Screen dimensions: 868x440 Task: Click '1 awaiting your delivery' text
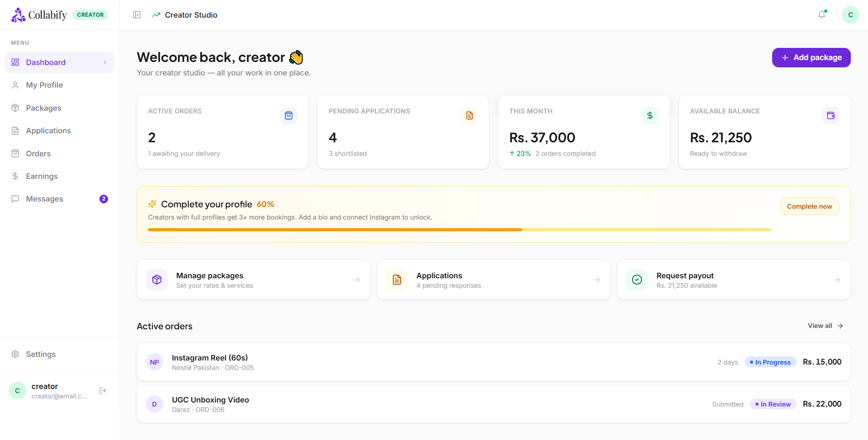pyautogui.click(x=184, y=154)
